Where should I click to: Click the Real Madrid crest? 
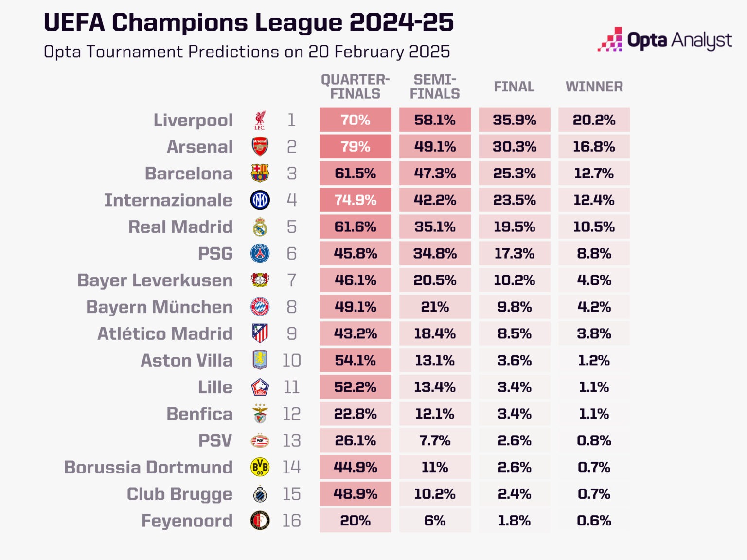tap(260, 227)
